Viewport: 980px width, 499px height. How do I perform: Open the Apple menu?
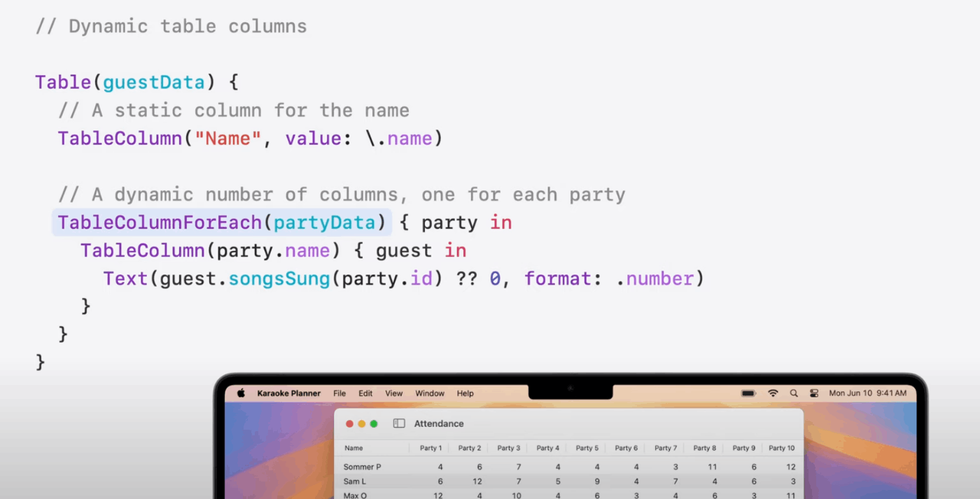pos(241,393)
